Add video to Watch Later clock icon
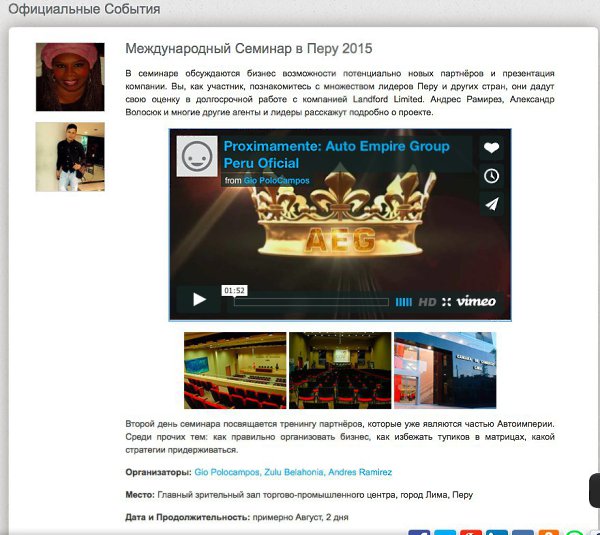This screenshot has width=600, height=535. (491, 176)
